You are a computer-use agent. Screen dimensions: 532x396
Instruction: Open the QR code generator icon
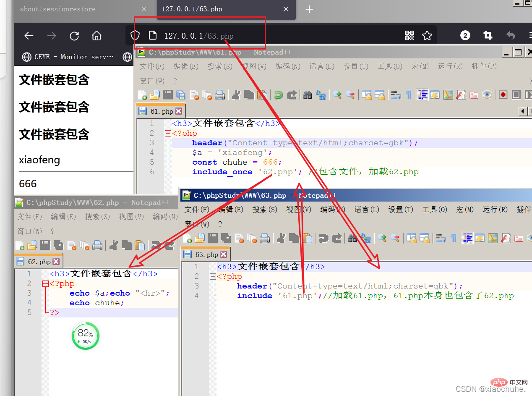[x=409, y=36]
